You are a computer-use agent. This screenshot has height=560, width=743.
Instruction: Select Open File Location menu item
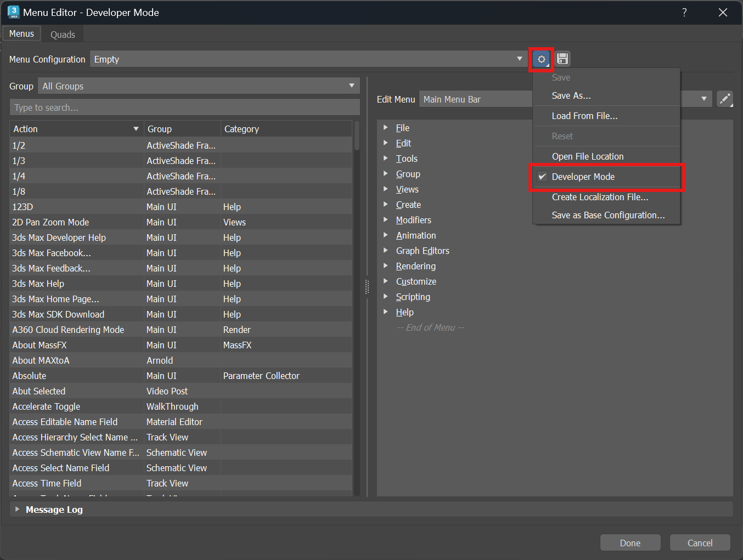point(607,156)
